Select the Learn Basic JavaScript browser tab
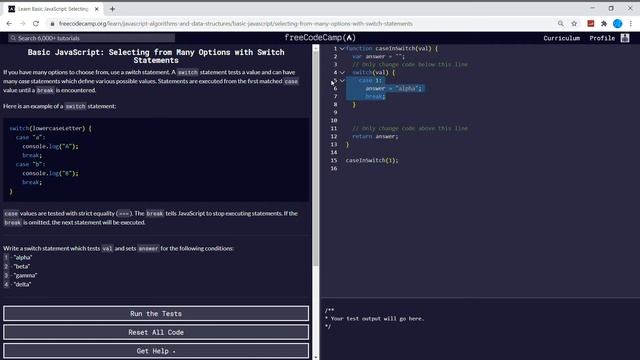 53,9
